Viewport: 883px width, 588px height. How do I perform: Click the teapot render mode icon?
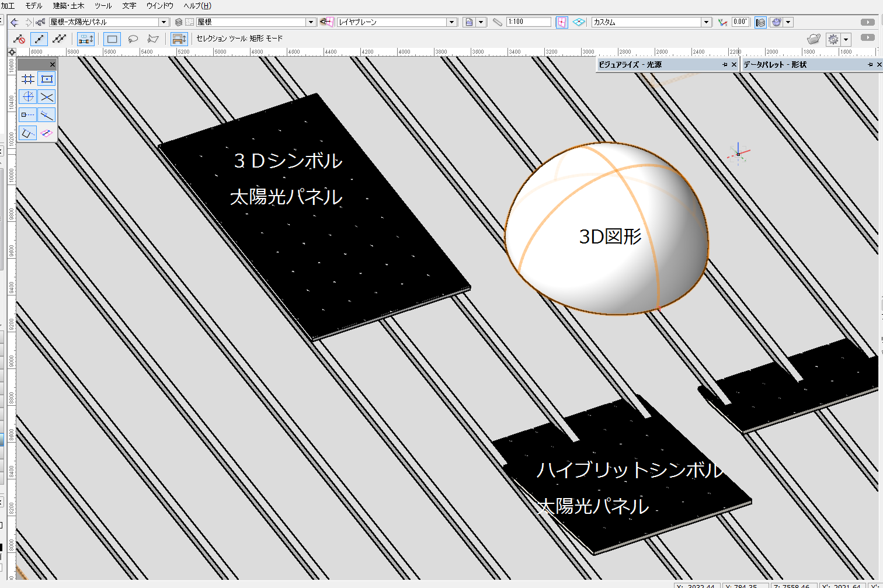click(x=776, y=22)
